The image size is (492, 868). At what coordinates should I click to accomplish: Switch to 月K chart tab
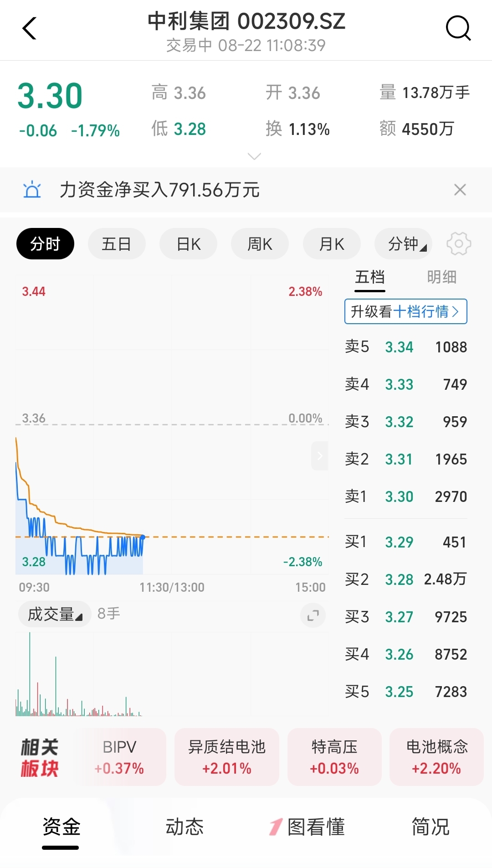[x=332, y=244]
